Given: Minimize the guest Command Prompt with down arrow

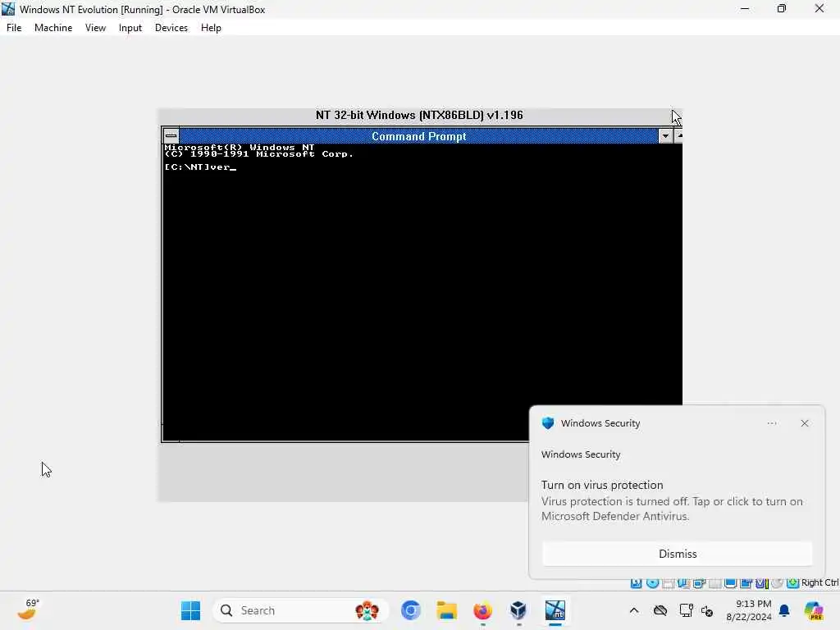Looking at the screenshot, I should [x=665, y=136].
